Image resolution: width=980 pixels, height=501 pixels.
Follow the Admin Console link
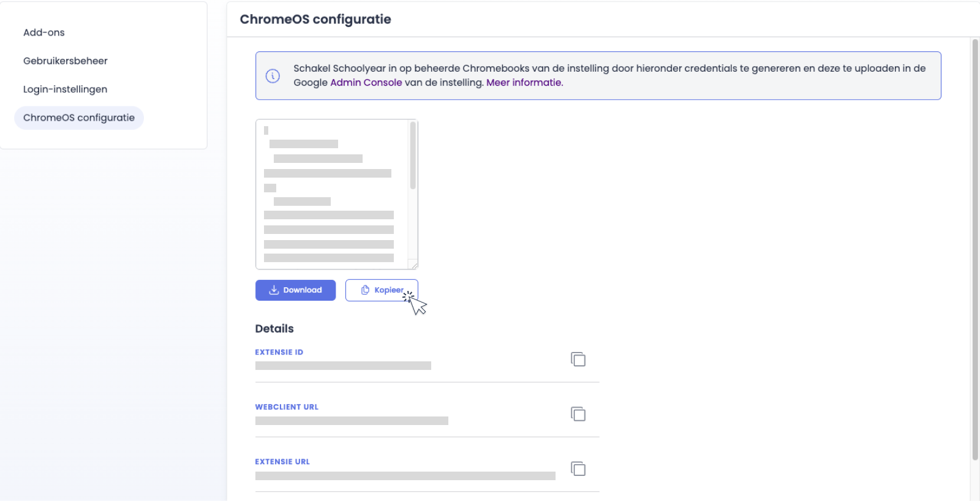click(366, 83)
